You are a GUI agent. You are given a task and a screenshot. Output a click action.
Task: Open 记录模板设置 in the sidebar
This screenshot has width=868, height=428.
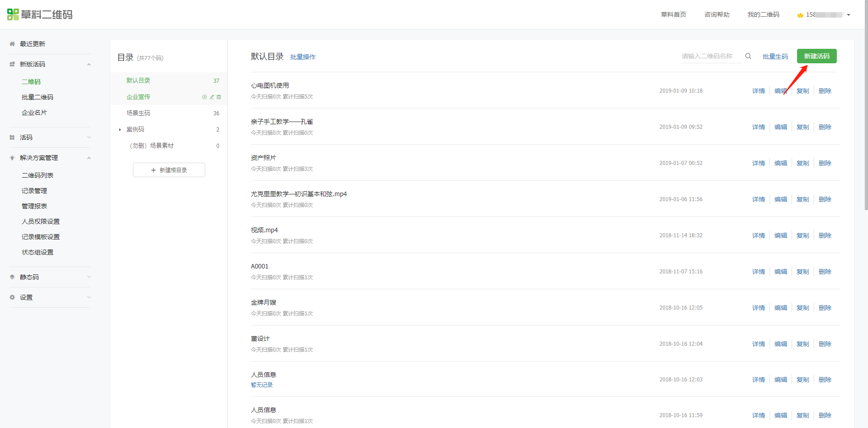[41, 237]
